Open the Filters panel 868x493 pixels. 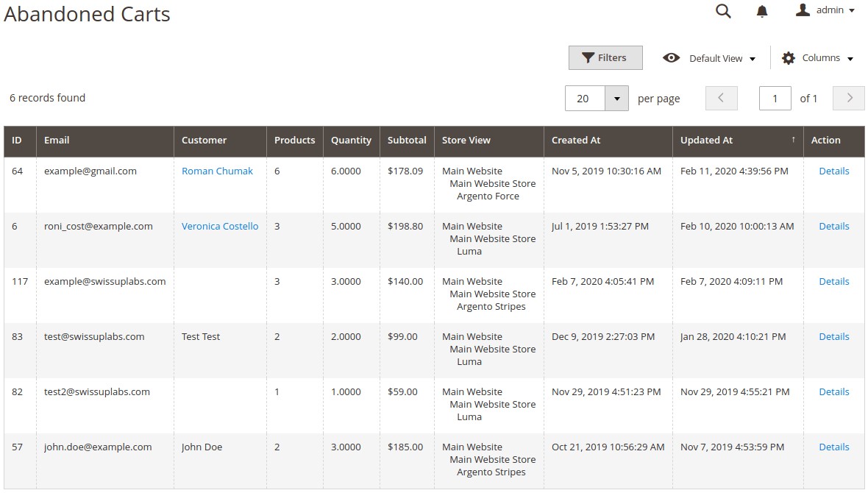tap(605, 58)
